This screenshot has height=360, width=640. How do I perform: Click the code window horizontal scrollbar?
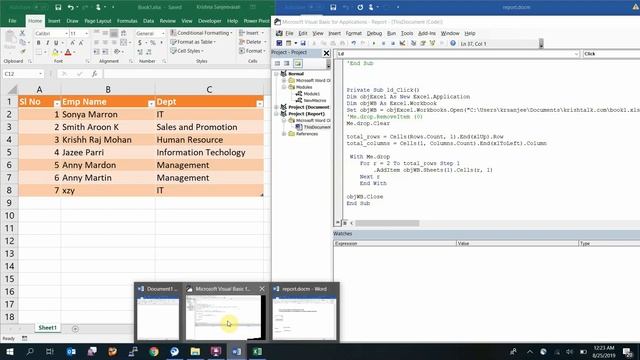387,223
